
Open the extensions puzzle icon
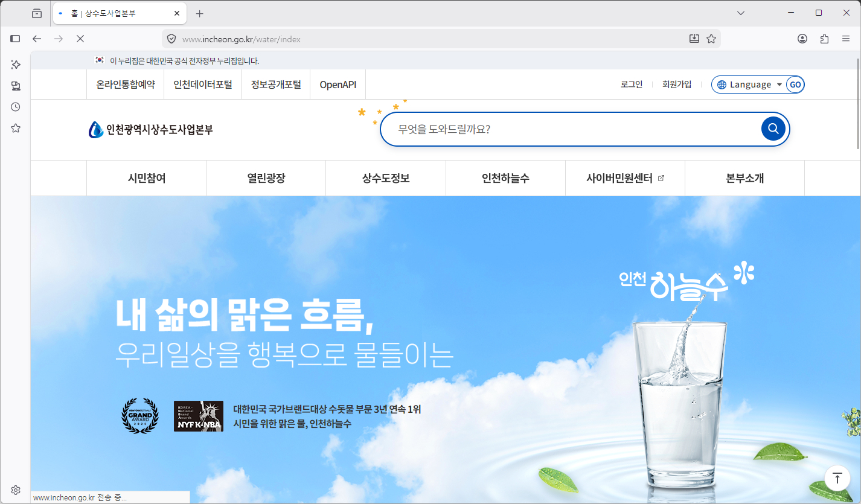click(824, 39)
